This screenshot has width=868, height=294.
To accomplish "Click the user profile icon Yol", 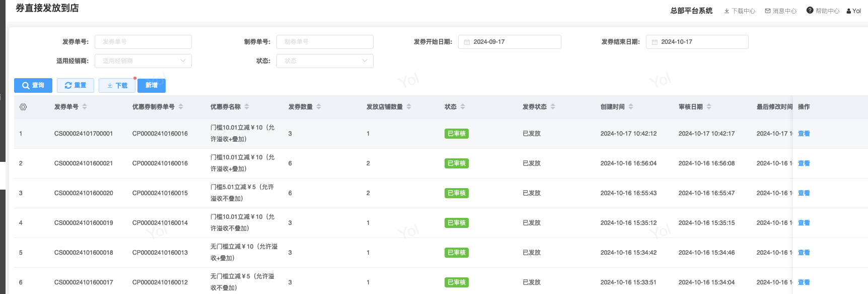I will pos(854,11).
